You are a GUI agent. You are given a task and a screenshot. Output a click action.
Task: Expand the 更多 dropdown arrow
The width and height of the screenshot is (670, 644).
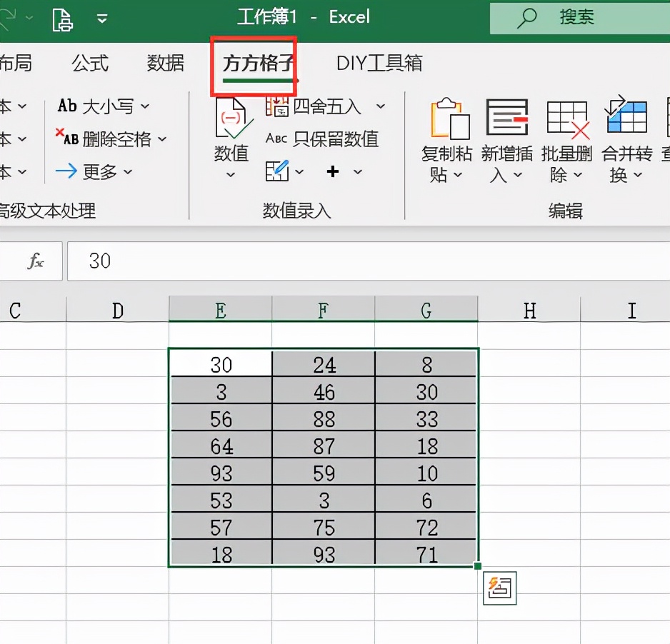pyautogui.click(x=129, y=171)
